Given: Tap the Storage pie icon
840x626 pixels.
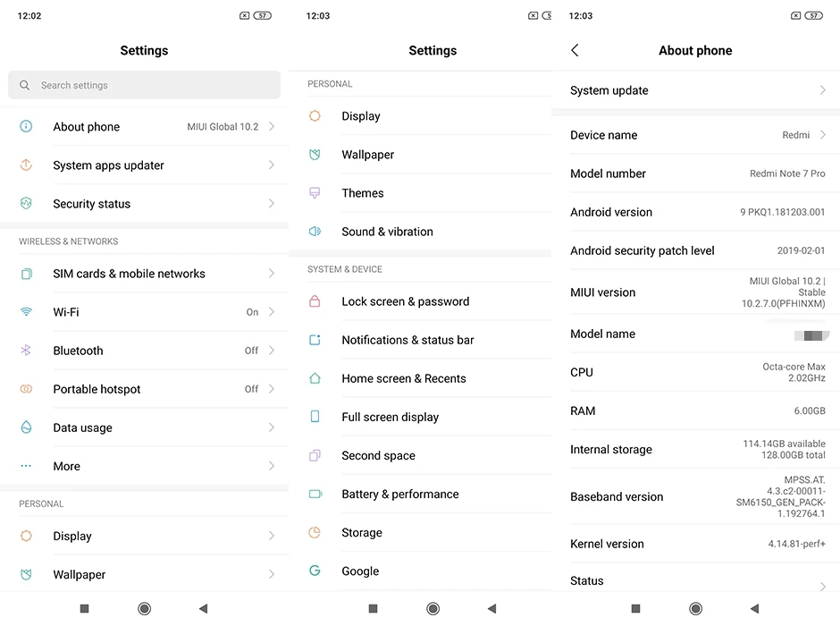Looking at the screenshot, I should (x=315, y=532).
